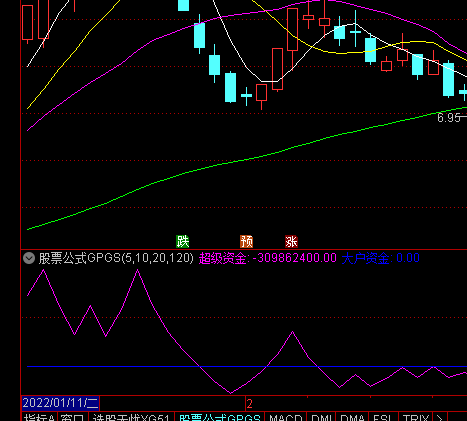Image resolution: width=467 pixels, height=421 pixels.
Task: Select the 选股无忧XG51 tab
Action: 131,417
